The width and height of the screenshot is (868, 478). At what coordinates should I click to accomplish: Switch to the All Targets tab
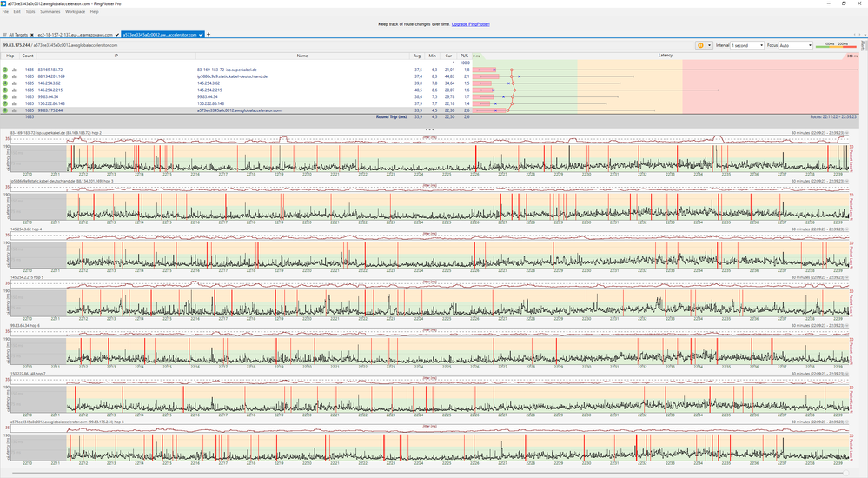[17, 35]
